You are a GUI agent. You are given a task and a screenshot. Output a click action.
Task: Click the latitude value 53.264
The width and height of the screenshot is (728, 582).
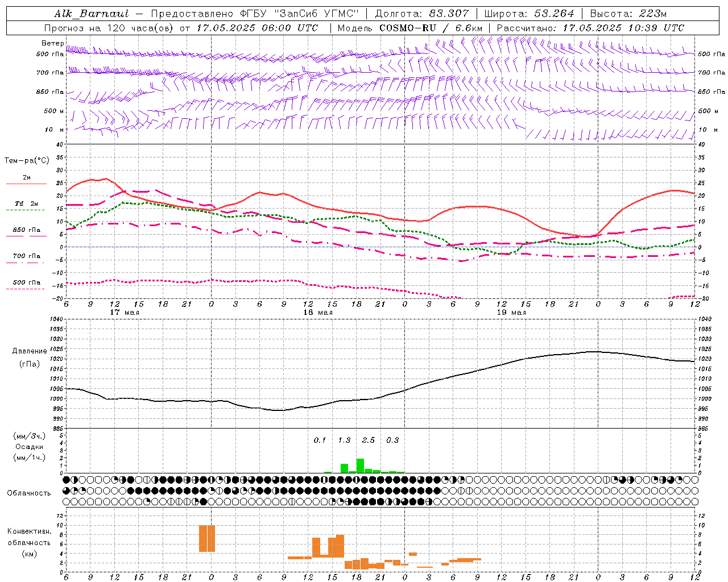(555, 14)
